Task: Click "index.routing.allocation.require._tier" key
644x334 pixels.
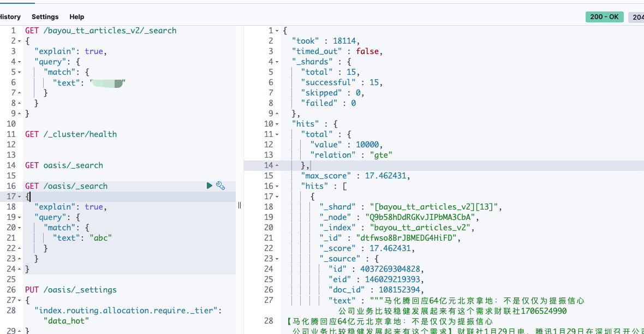Action: [126, 311]
